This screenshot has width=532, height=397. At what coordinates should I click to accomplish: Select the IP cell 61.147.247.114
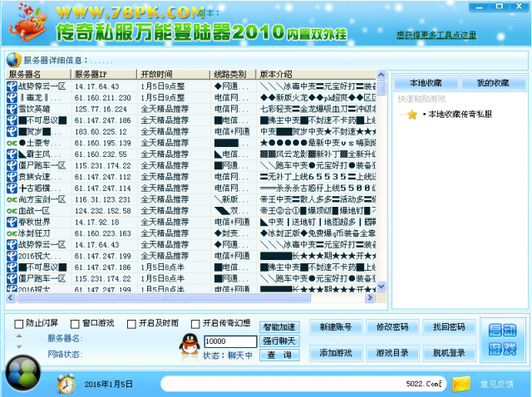(x=103, y=189)
